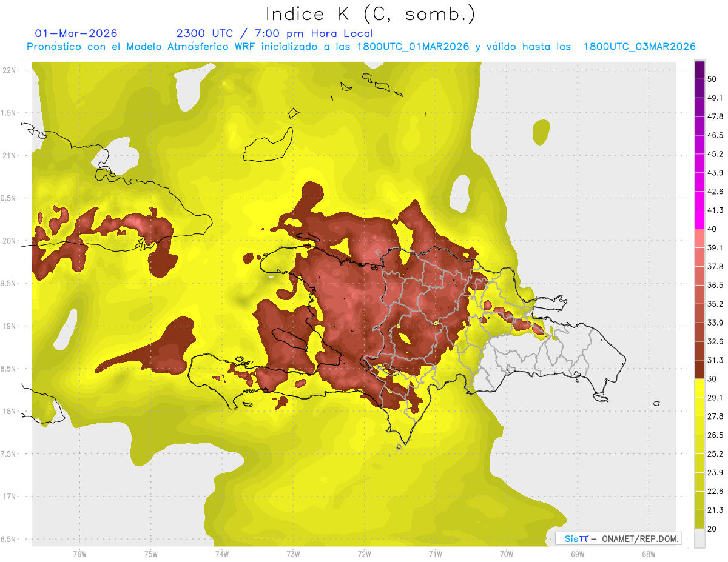Click the "70W" longitude axis label
Viewport: 728px width, 562px height.
(x=507, y=554)
